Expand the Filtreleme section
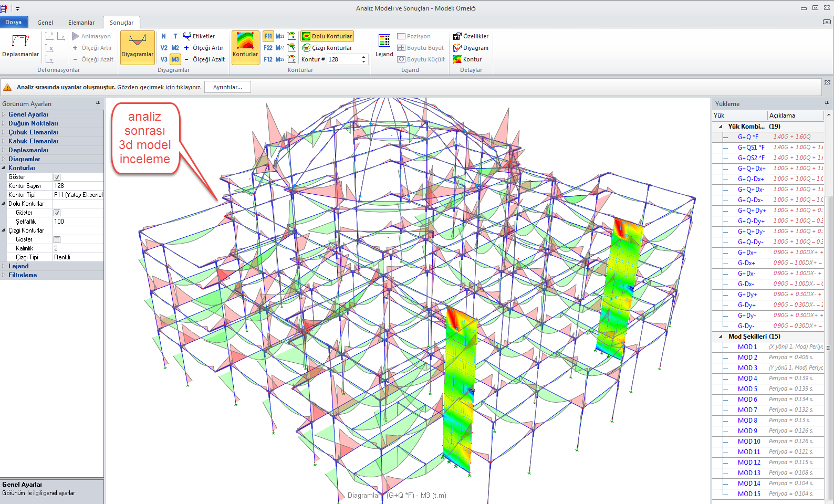This screenshot has height=504, width=834. [4, 275]
